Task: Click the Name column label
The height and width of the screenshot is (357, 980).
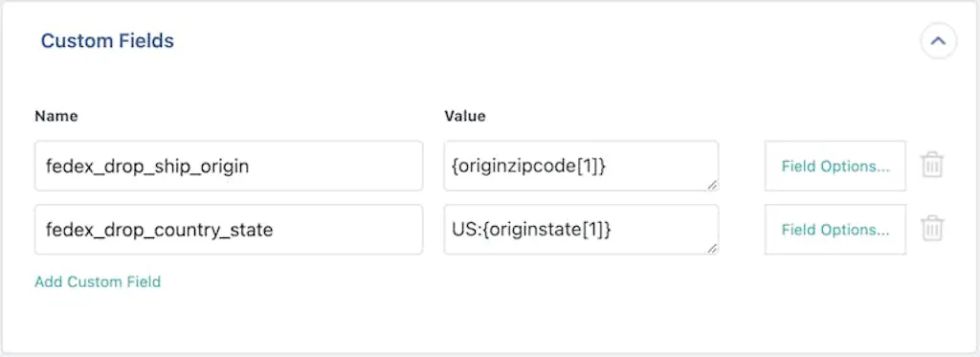Action: (x=56, y=117)
